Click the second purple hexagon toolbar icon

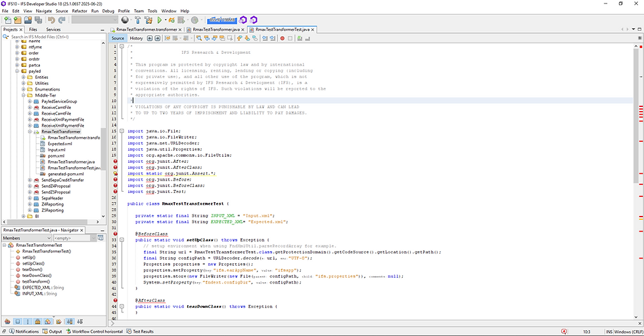pyautogui.click(x=254, y=20)
